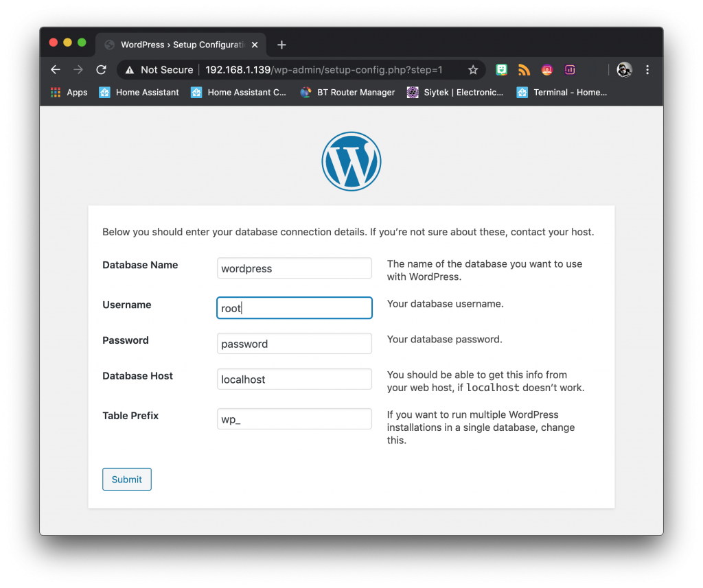The height and width of the screenshot is (588, 703).
Task: Close the window with the red button
Action: tap(54, 43)
